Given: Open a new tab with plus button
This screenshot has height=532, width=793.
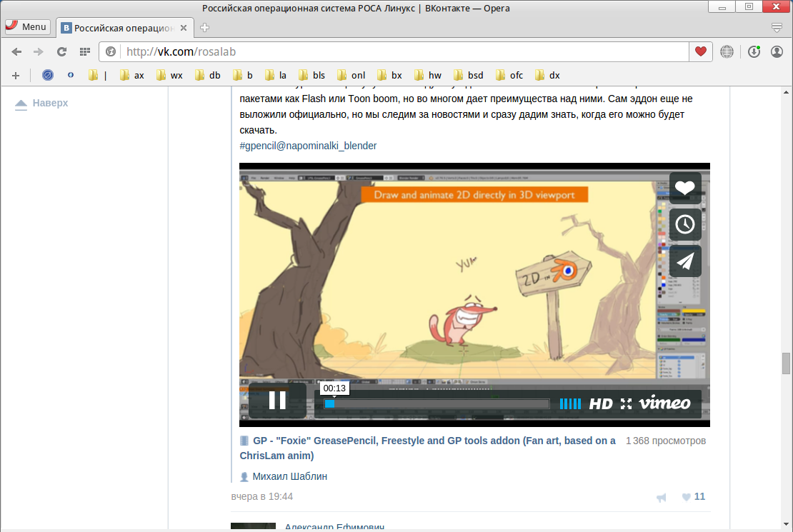Looking at the screenshot, I should tap(205, 28).
